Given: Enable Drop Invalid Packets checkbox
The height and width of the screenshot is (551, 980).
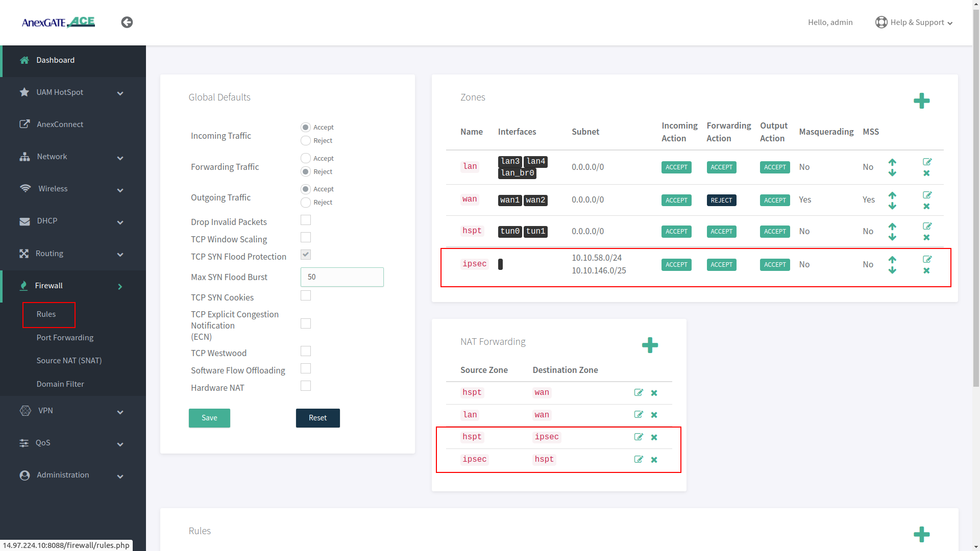Looking at the screenshot, I should click(x=305, y=220).
